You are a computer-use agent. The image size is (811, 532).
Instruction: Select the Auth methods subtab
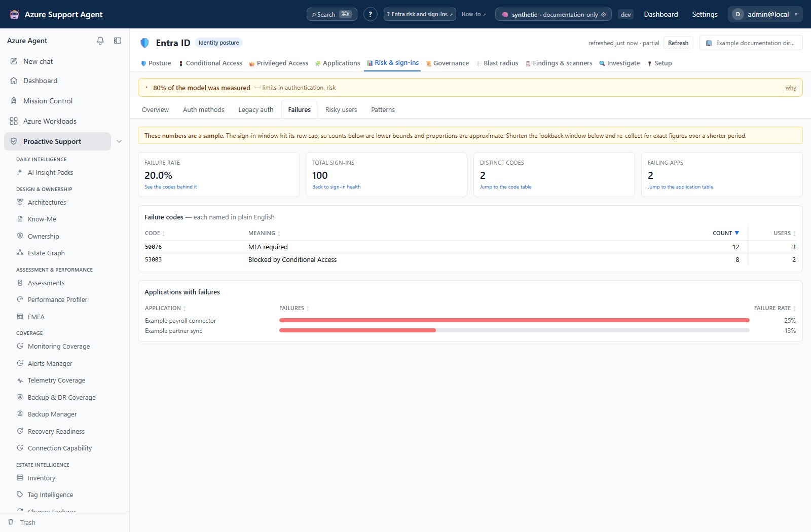tap(204, 109)
